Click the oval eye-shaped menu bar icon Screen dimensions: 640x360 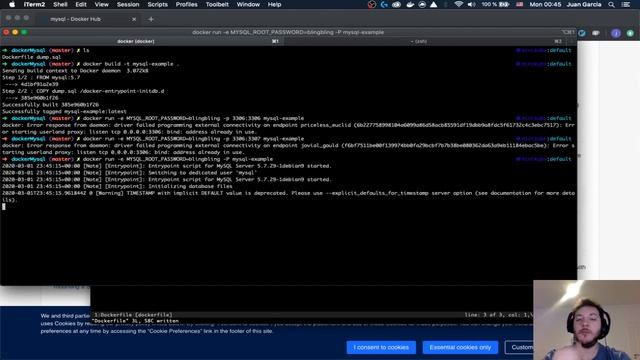396,4
